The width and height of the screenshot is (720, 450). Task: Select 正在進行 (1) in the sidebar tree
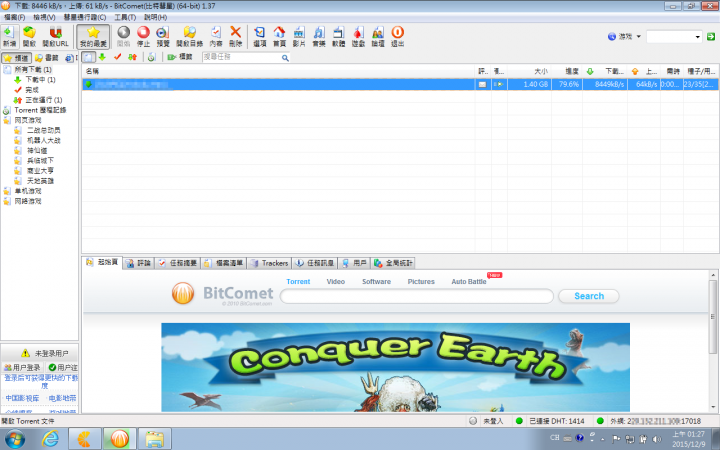click(43, 100)
